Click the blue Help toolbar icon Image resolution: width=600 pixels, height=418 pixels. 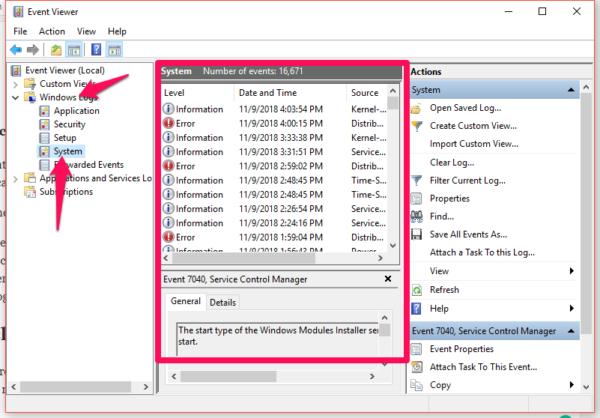click(x=98, y=49)
